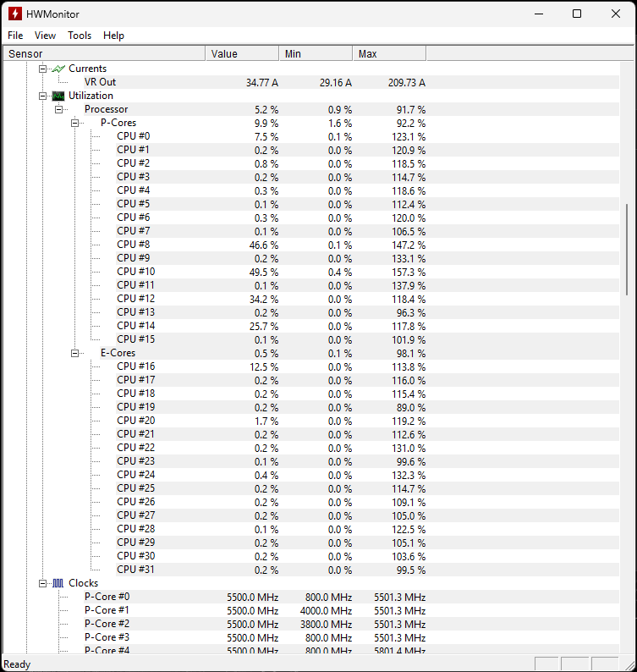
Task: Open the Help menu
Action: [x=113, y=36]
